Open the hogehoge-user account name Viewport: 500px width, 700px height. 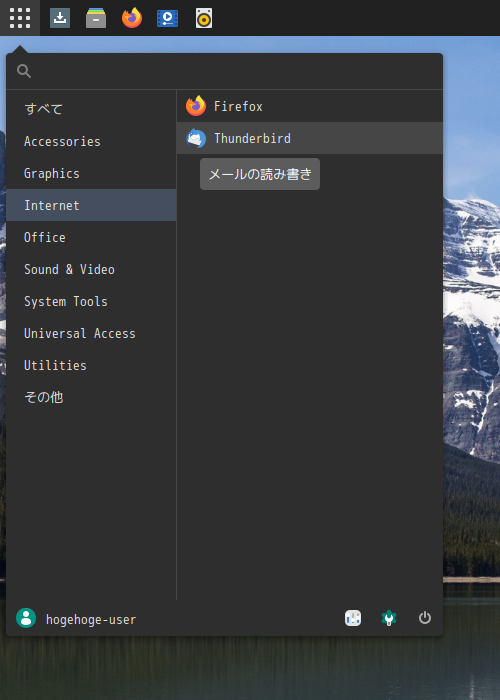click(91, 620)
